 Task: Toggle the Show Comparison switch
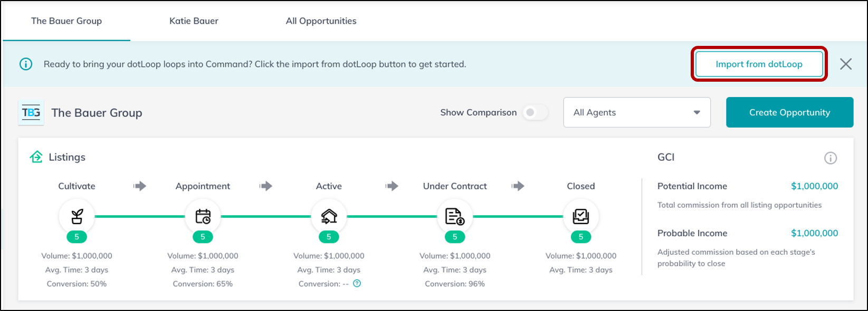(x=535, y=112)
